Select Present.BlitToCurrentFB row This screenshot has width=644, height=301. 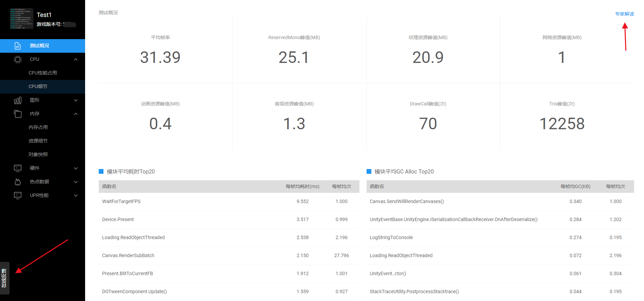229,273
